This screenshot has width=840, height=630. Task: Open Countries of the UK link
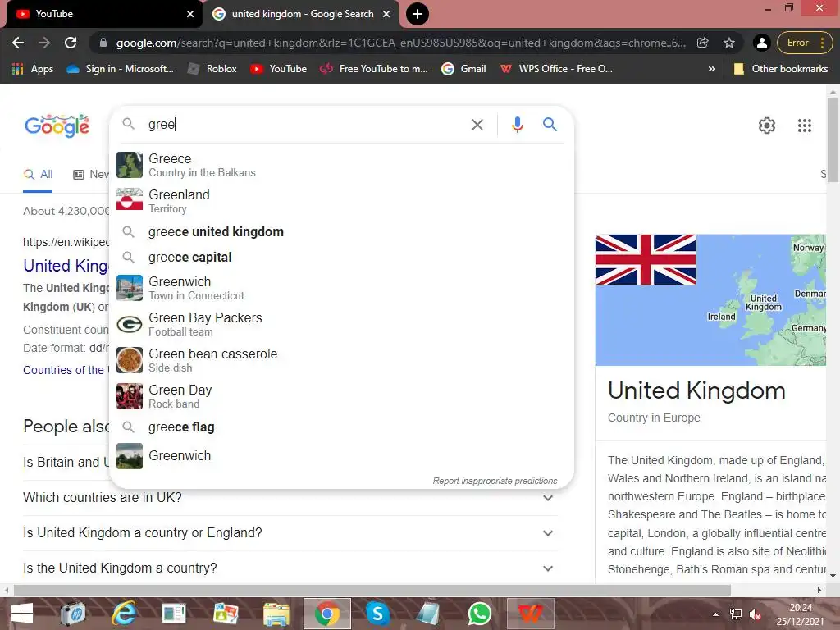click(x=64, y=370)
